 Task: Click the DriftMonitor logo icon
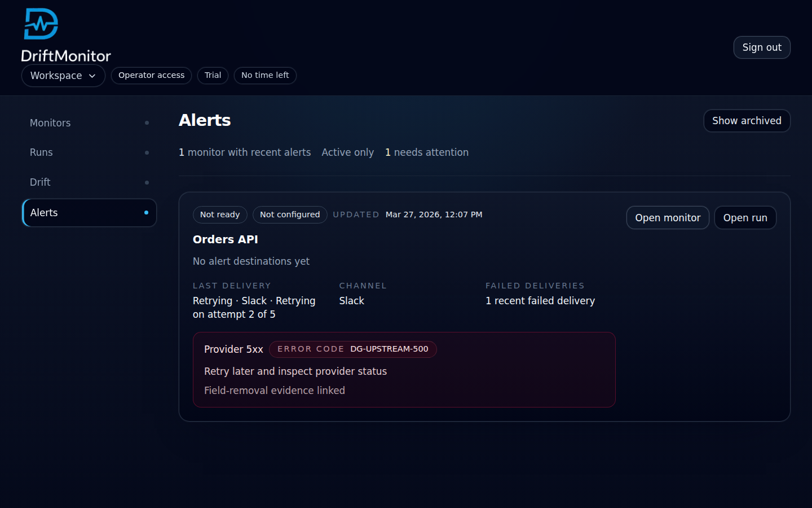(40, 24)
